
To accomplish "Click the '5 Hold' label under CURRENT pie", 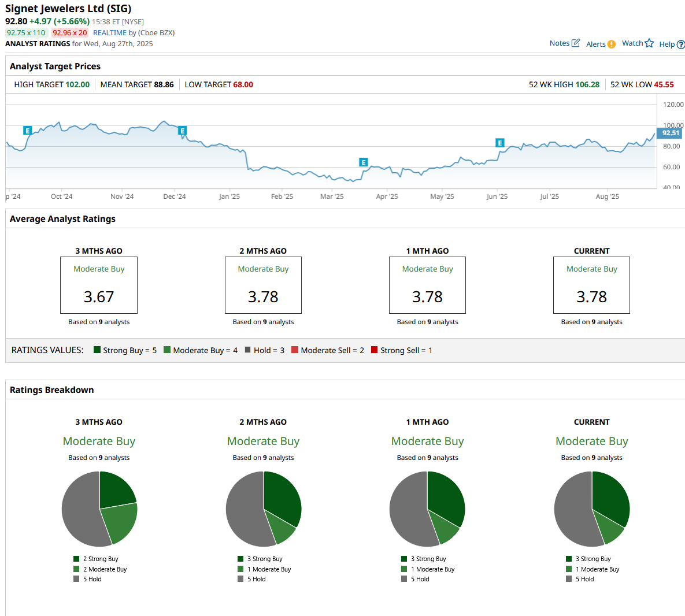I will (x=585, y=579).
